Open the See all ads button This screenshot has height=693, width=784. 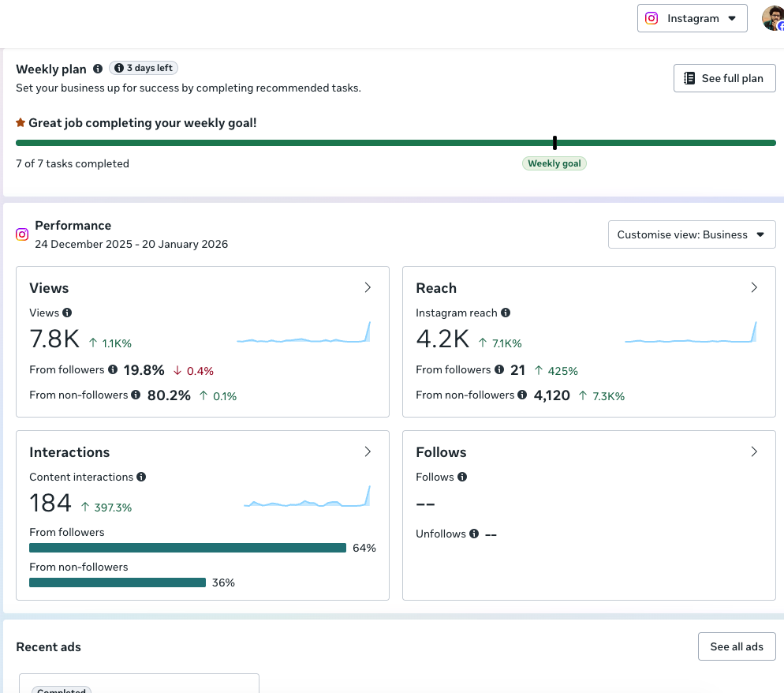737,646
